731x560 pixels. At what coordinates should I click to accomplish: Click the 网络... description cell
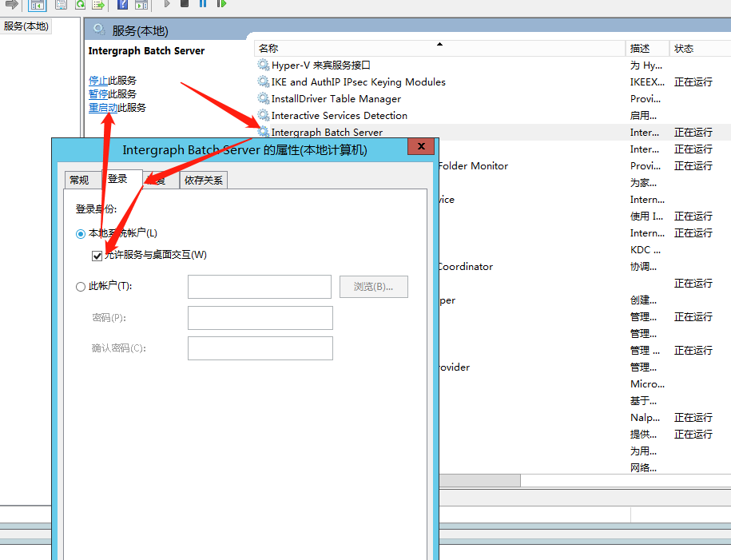click(x=643, y=468)
